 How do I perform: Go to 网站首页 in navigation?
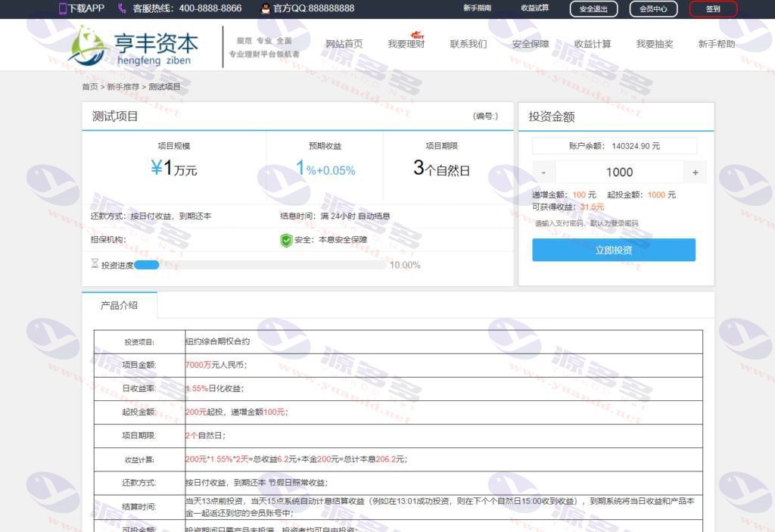[x=344, y=44]
